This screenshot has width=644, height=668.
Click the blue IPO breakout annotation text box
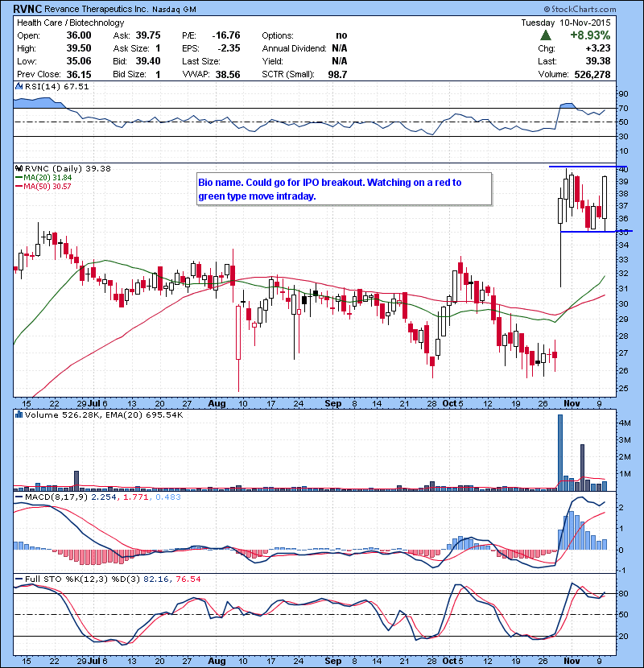(345, 189)
